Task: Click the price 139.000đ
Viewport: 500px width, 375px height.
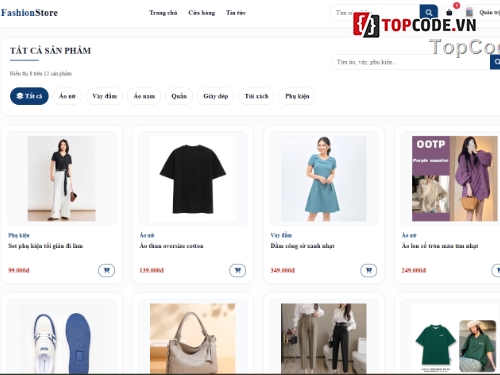Action: point(152,270)
